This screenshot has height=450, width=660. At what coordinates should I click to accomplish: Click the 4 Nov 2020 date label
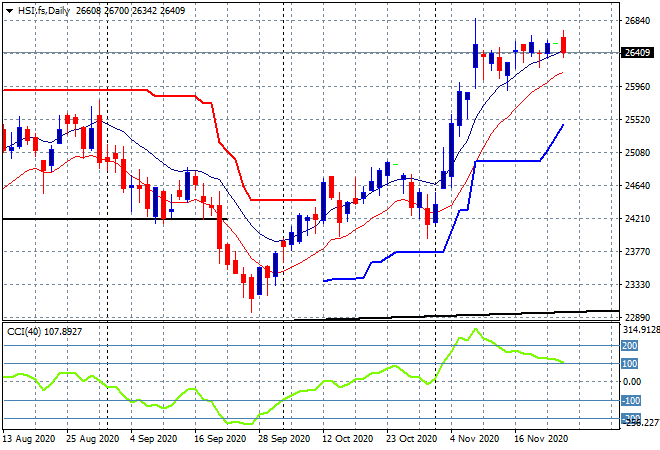pos(474,438)
